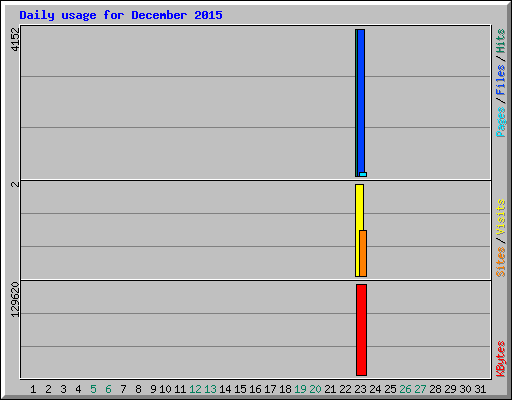Click day 1 on the x-axis
This screenshot has width=512, height=400.
(33, 389)
